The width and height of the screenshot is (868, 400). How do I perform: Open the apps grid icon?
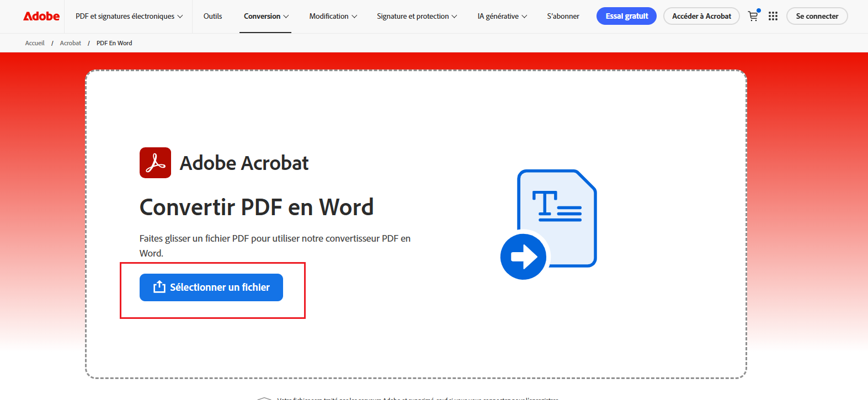[773, 16]
